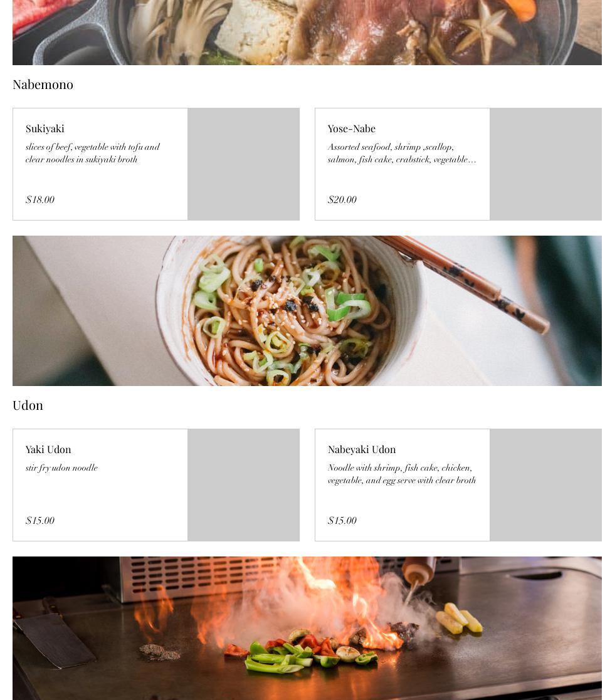Click the 'stir fry udon noodle' description

pos(61,468)
